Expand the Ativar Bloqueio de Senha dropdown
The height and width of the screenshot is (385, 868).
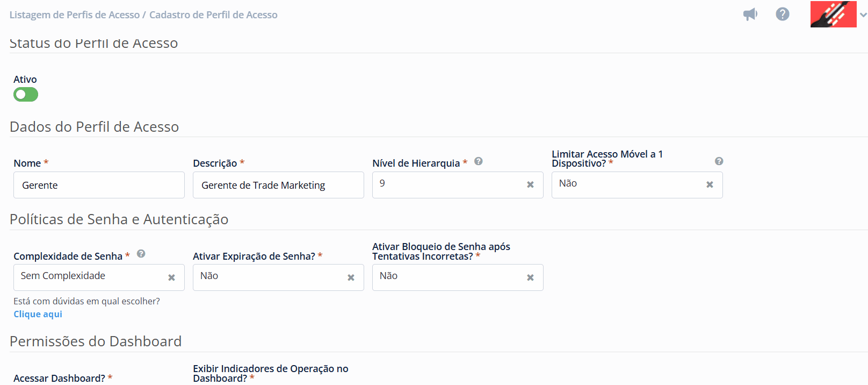(449, 277)
